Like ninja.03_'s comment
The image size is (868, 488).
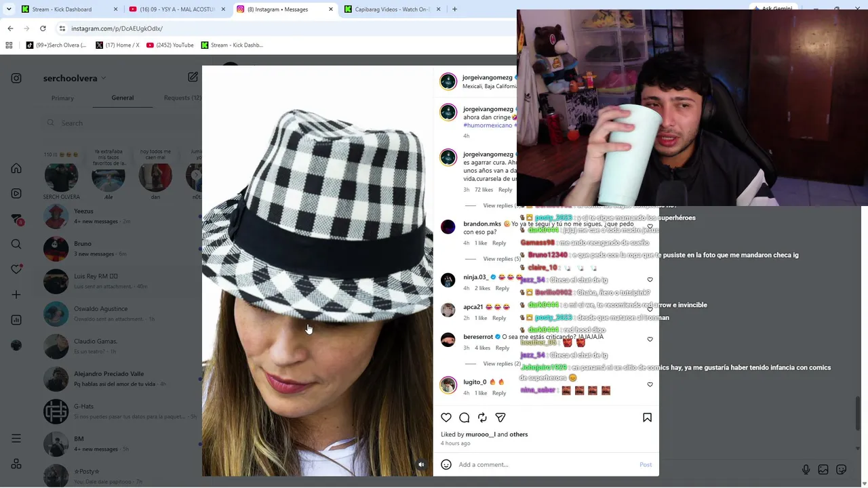tap(650, 279)
